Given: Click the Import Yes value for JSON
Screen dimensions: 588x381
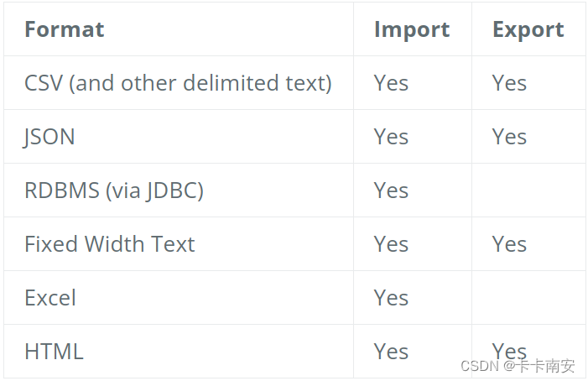Looking at the screenshot, I should 391,137.
